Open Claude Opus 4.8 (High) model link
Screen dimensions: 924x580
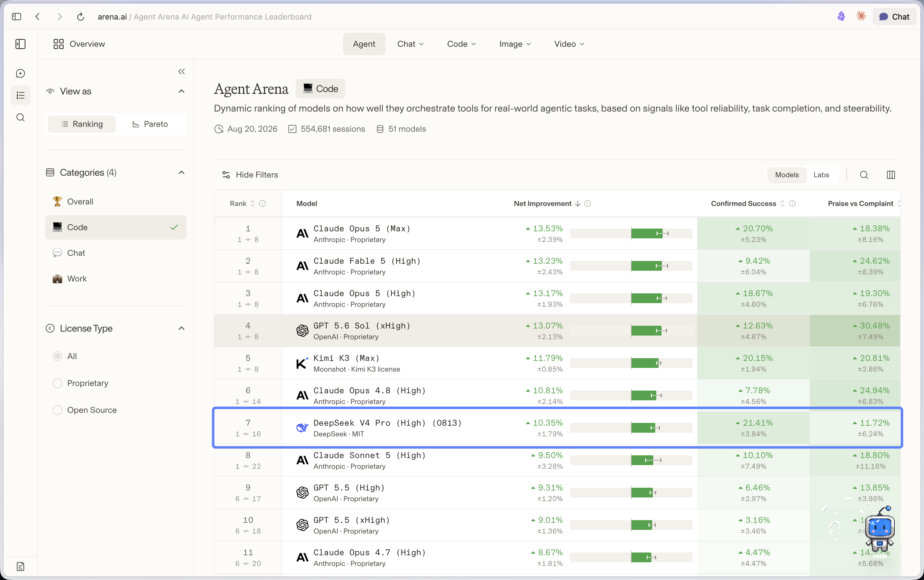pyautogui.click(x=369, y=391)
